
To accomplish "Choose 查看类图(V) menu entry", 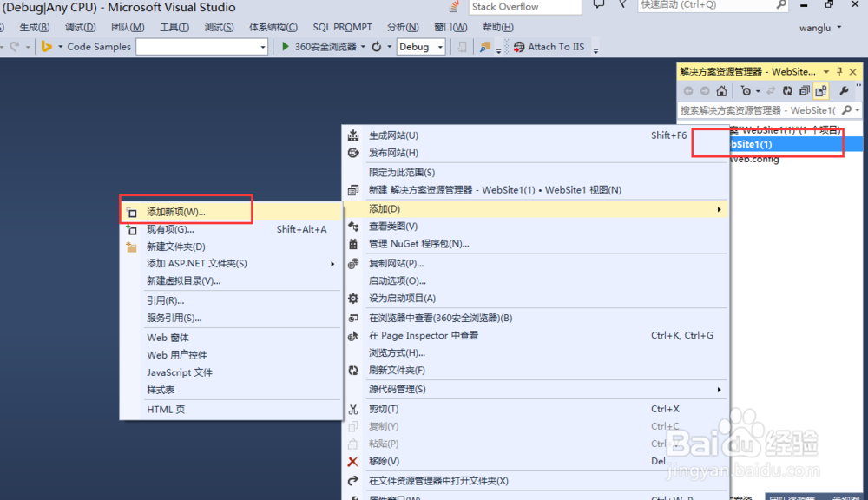I will point(535,226).
